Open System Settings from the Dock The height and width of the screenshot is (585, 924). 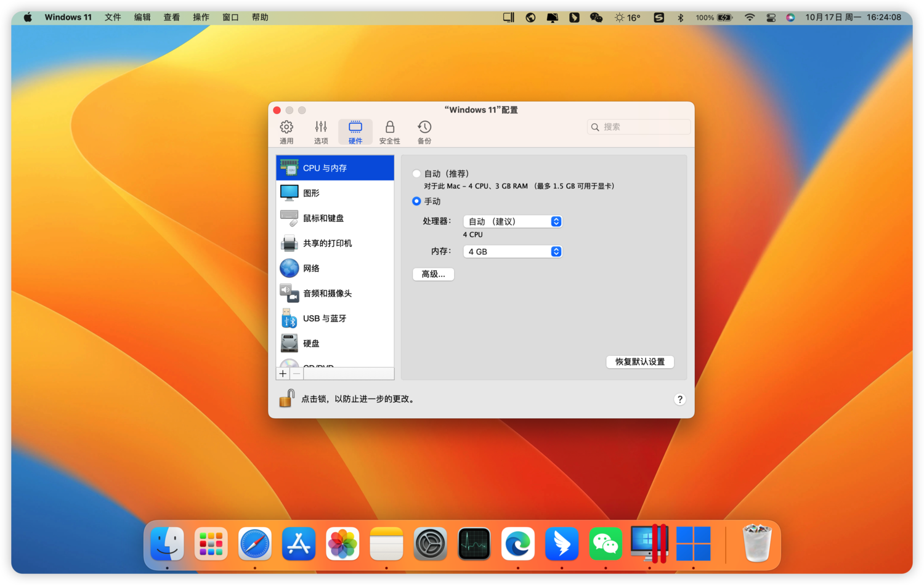pos(430,544)
